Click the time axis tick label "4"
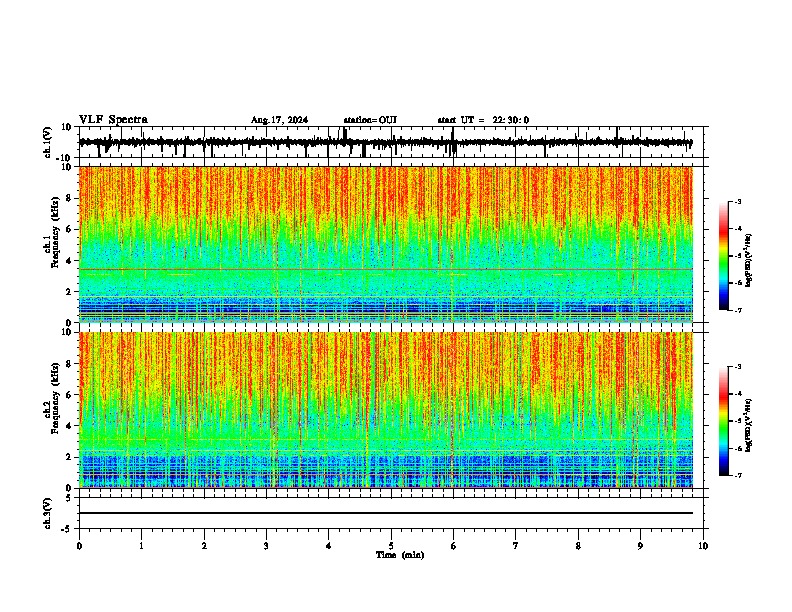Image resolution: width=792 pixels, height=612 pixels. (x=328, y=546)
